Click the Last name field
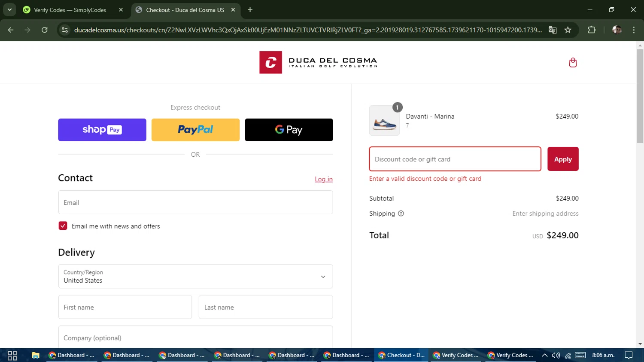 266,307
